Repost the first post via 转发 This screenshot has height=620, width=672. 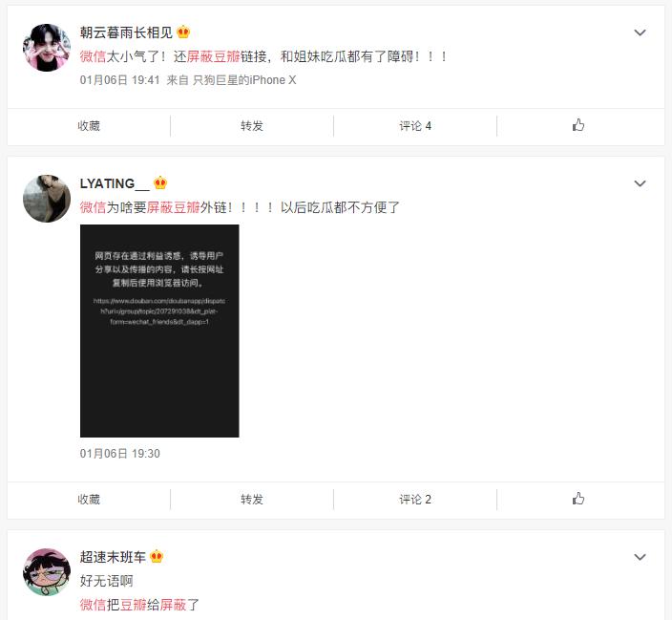tap(252, 126)
